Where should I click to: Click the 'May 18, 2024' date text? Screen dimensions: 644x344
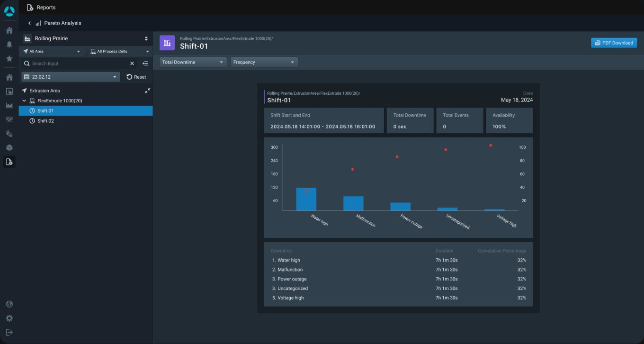tap(517, 100)
